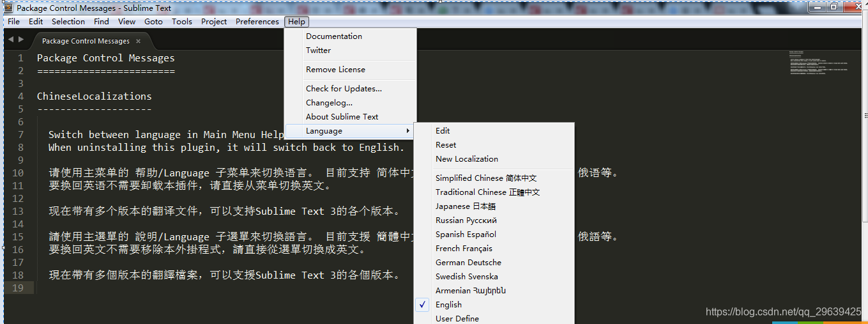
Task: Switch language to Simplified Chinese
Action: 494,178
